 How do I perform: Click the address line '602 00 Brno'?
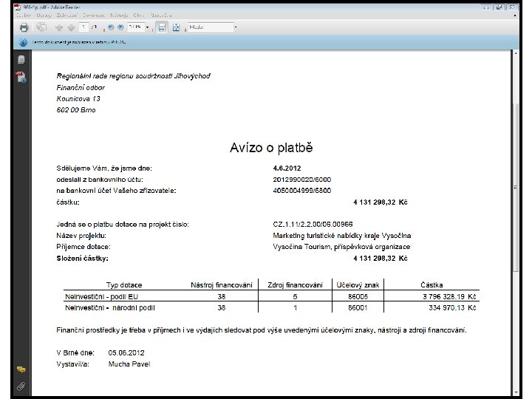[76, 110]
